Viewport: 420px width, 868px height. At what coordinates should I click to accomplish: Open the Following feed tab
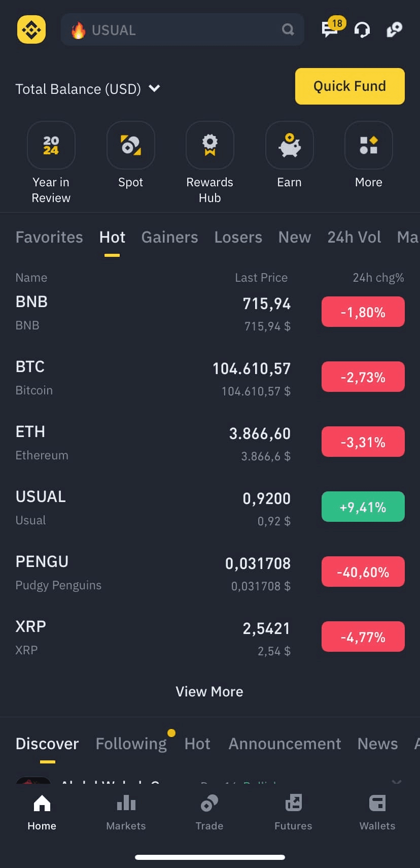click(131, 744)
